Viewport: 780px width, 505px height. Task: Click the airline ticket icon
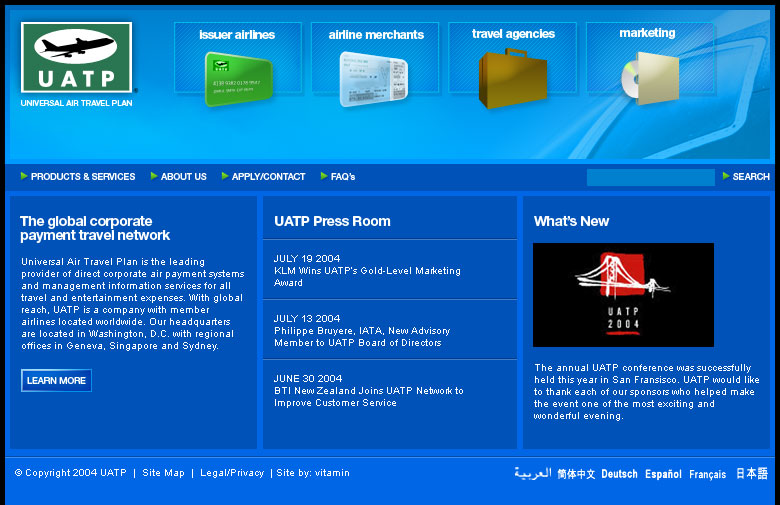(373, 78)
